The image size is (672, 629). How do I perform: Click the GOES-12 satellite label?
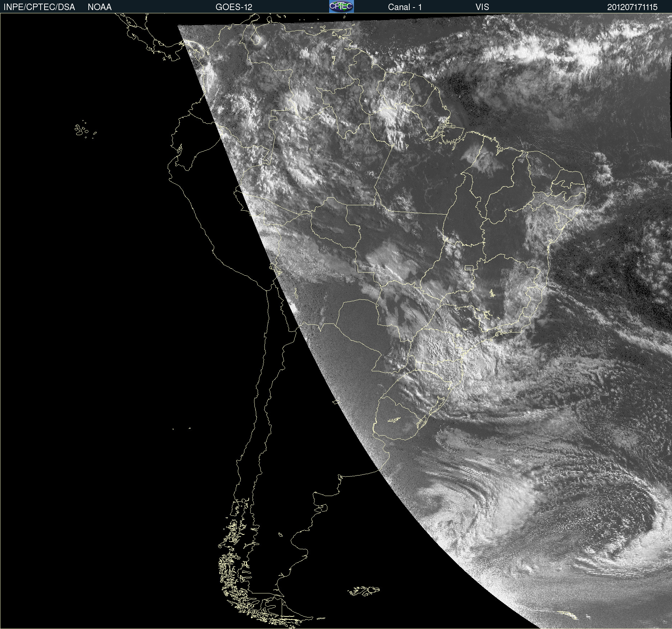point(234,7)
